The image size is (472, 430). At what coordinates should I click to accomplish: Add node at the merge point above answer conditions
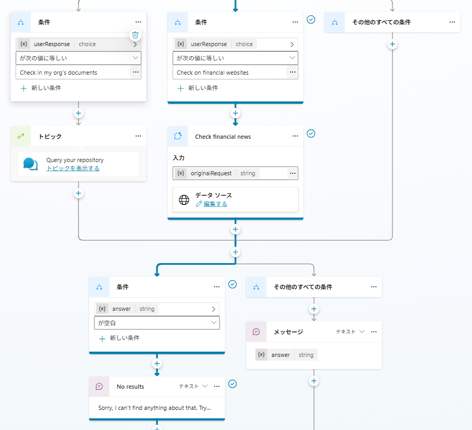coord(235,252)
